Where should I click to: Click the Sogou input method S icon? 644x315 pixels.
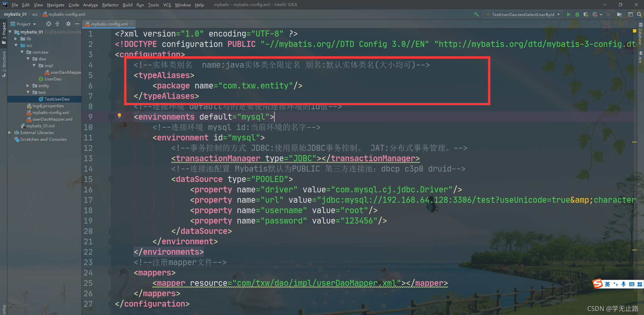[x=598, y=284]
